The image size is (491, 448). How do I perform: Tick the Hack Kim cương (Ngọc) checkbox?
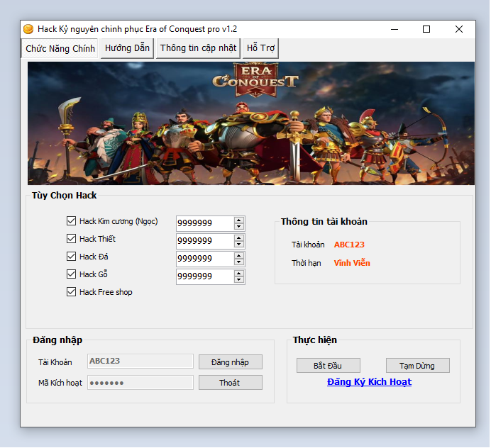pyautogui.click(x=71, y=221)
